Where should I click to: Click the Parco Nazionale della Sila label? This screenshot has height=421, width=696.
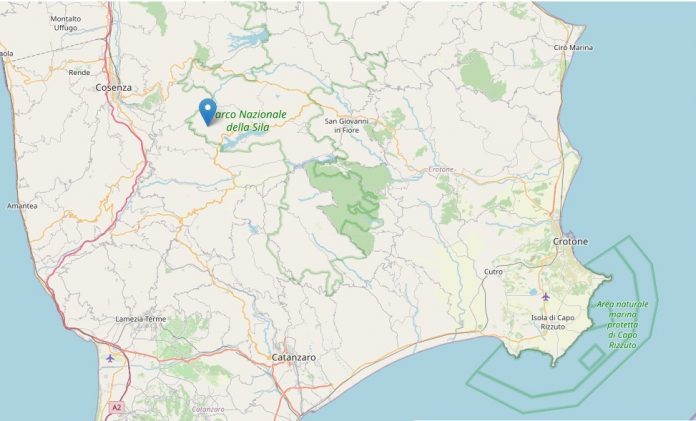point(249,121)
